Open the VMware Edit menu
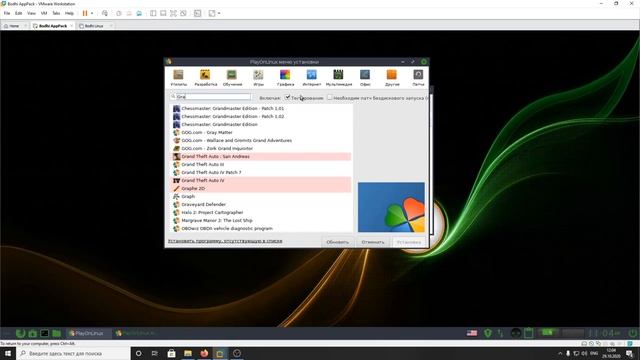The image size is (640, 360). click(x=18, y=13)
